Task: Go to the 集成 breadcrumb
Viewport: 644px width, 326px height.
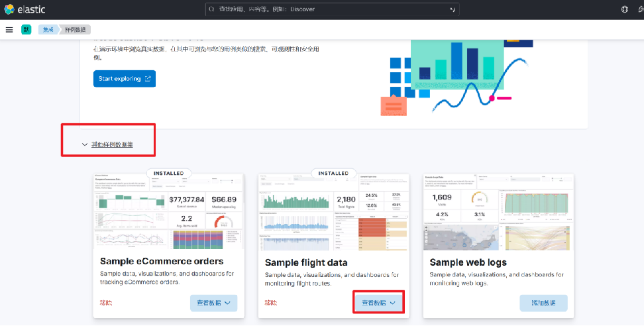Action: 48,30
